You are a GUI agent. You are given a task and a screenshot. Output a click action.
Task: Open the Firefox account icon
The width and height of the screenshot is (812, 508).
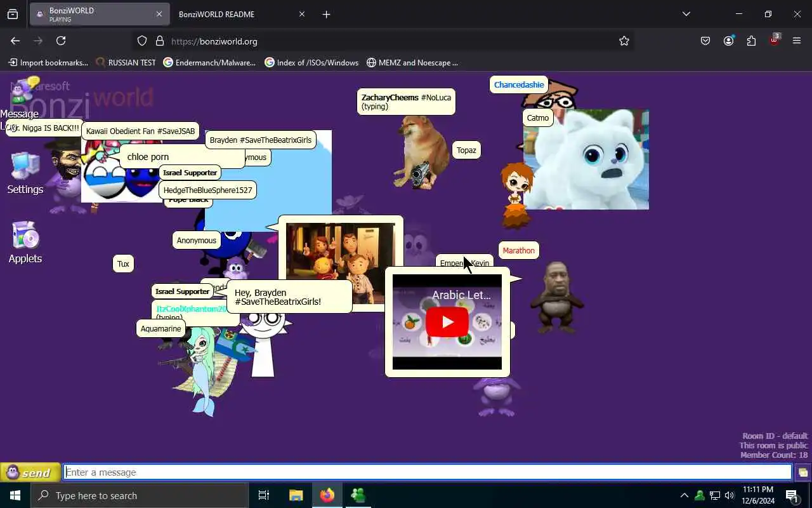(x=728, y=41)
